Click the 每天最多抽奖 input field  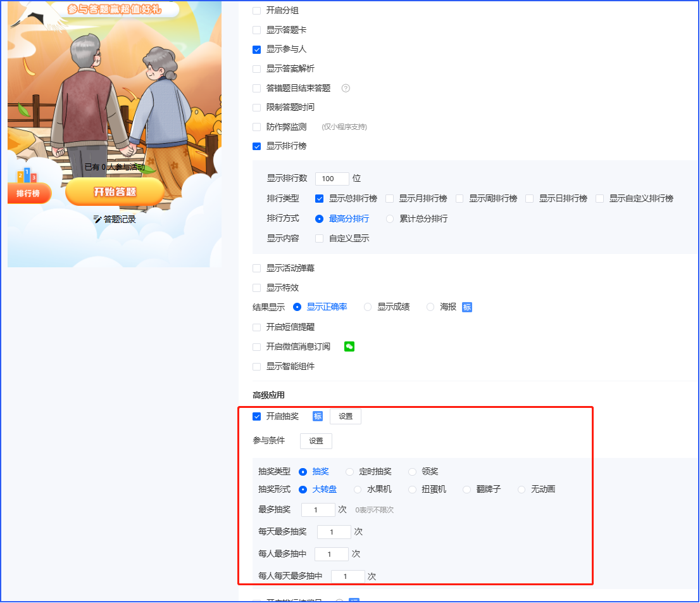click(334, 532)
